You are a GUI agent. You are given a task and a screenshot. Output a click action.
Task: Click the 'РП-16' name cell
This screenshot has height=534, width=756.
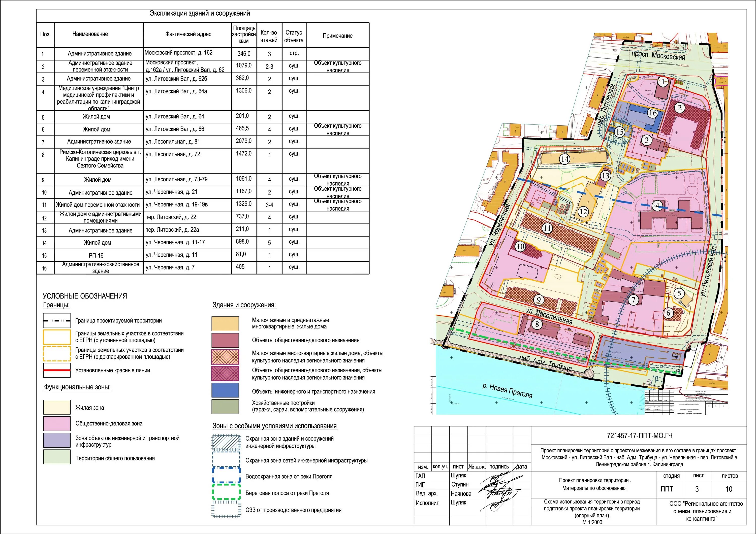[x=96, y=256]
